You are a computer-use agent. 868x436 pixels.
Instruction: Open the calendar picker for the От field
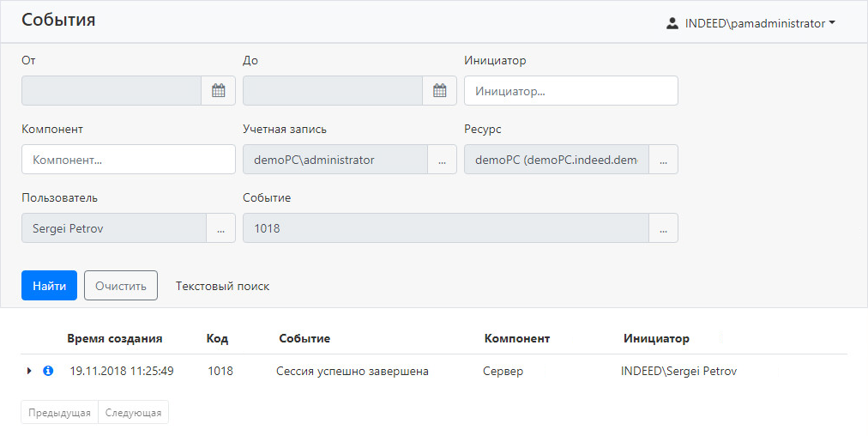point(218,91)
